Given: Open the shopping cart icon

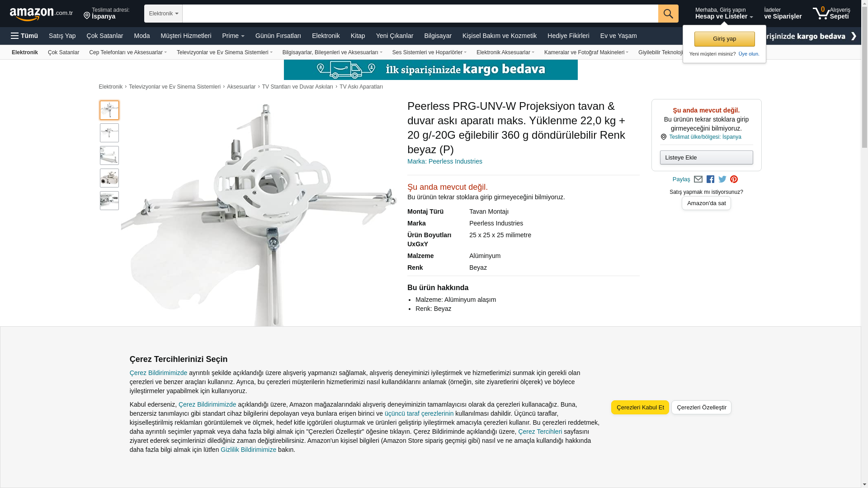Looking at the screenshot, I should click(821, 13).
